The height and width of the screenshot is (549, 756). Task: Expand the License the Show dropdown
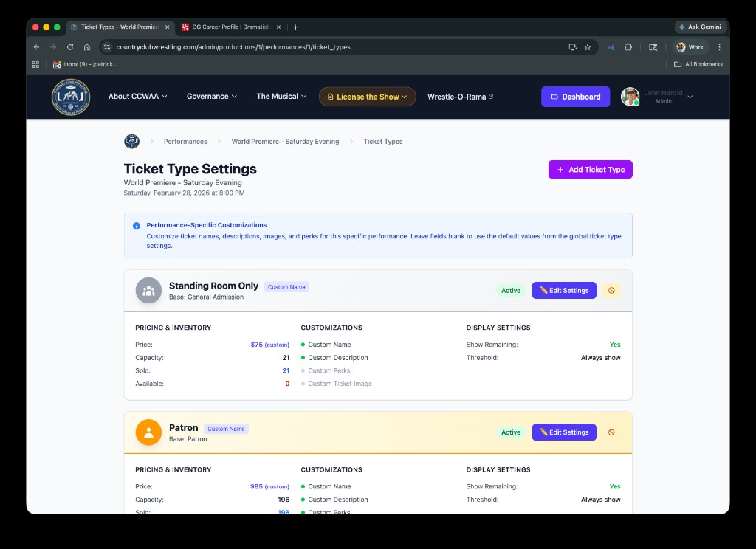367,97
